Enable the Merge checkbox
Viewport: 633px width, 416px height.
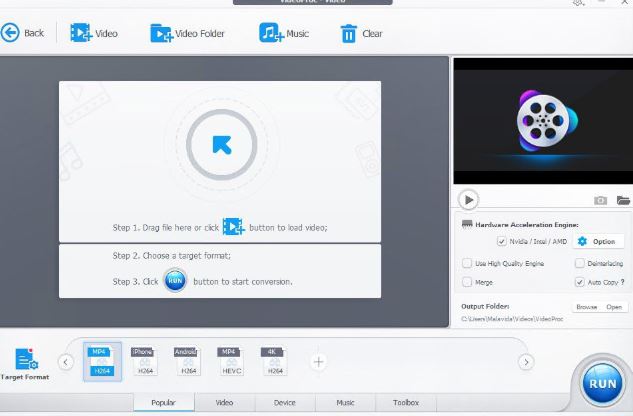467,282
